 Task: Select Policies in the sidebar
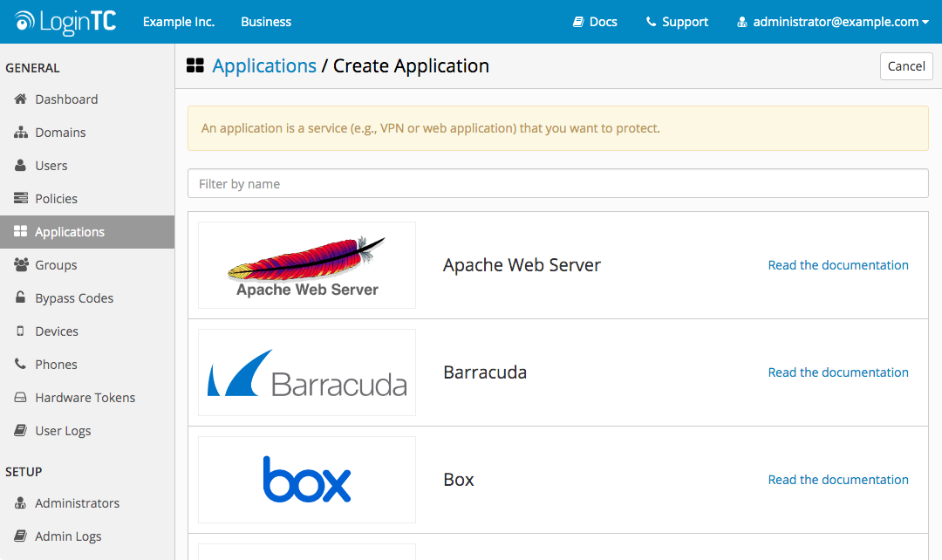56,198
